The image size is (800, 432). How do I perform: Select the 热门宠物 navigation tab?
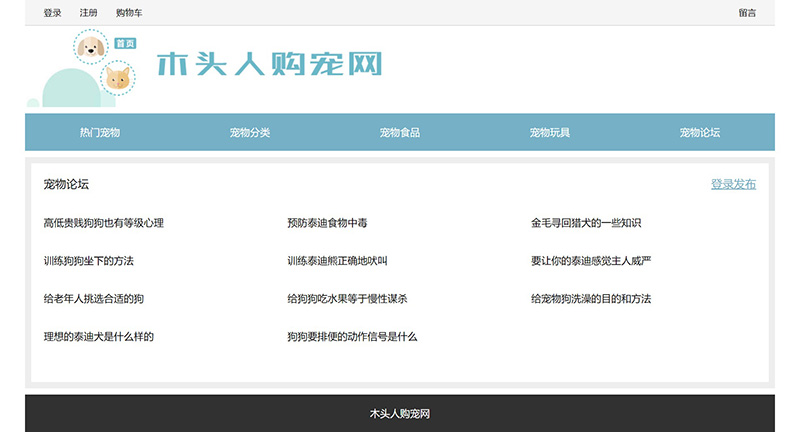[100, 132]
